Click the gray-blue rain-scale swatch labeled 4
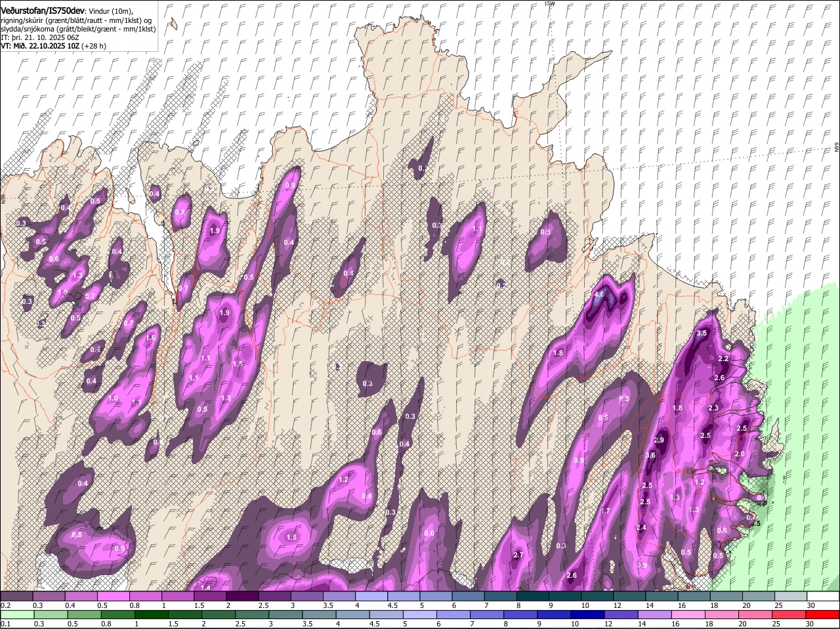This screenshot has width=840, height=629. click(353, 615)
